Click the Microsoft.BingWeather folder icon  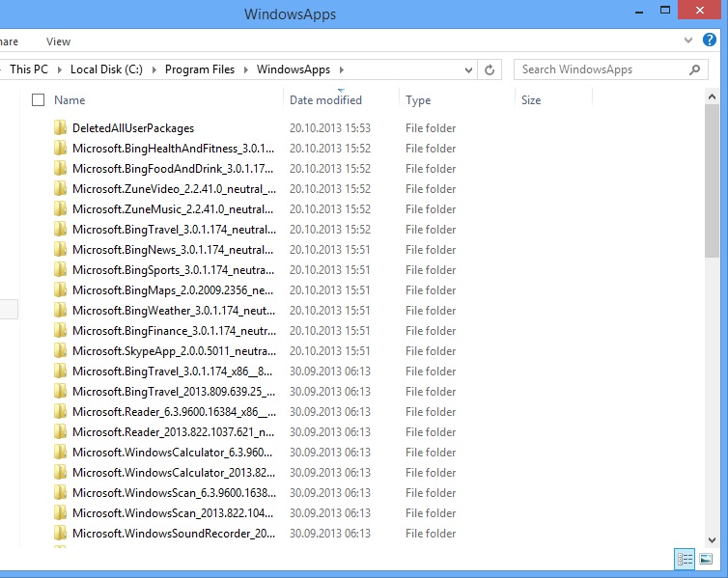tap(60, 310)
